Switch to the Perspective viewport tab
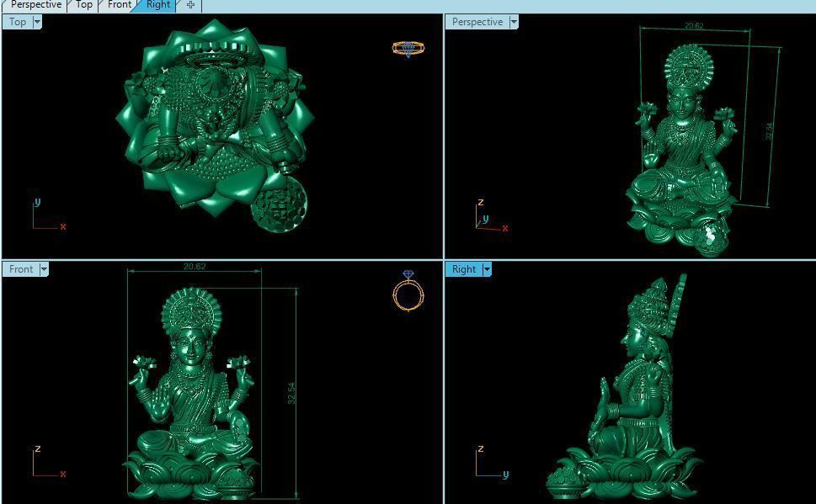The width and height of the screenshot is (816, 504). pyautogui.click(x=35, y=5)
